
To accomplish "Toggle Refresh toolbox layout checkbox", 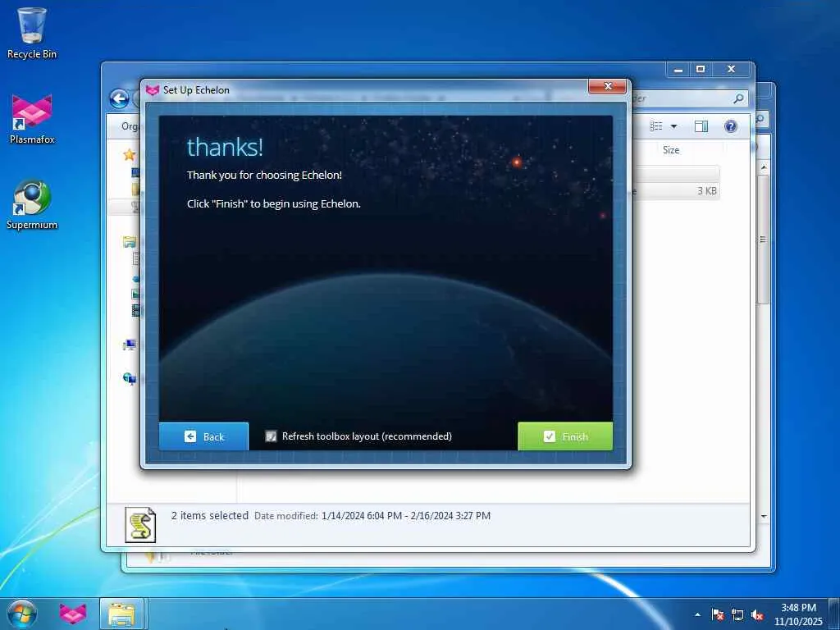I will pyautogui.click(x=271, y=436).
